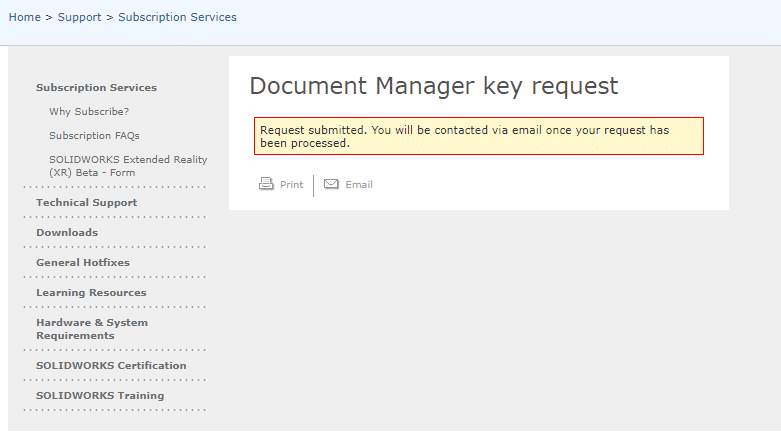Select Technical Support in the sidebar
This screenshot has width=781, height=442.
[x=86, y=203]
